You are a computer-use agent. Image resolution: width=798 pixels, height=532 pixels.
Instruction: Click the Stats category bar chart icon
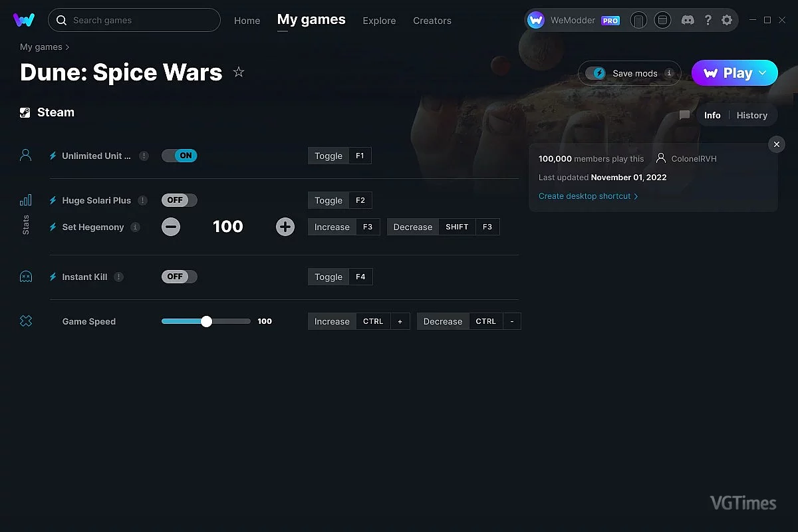tap(25, 199)
